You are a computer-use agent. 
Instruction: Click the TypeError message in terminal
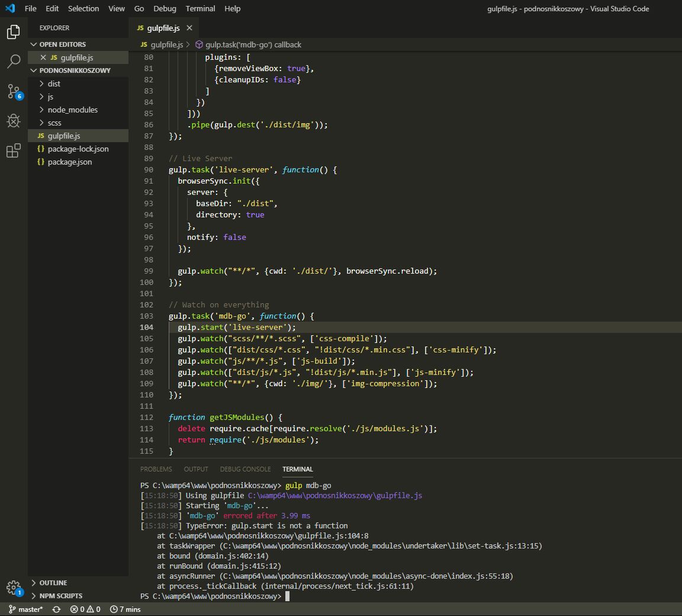point(266,525)
